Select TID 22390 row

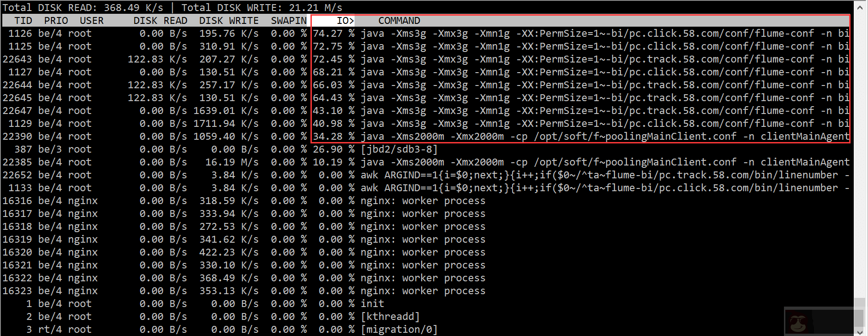tap(426, 137)
